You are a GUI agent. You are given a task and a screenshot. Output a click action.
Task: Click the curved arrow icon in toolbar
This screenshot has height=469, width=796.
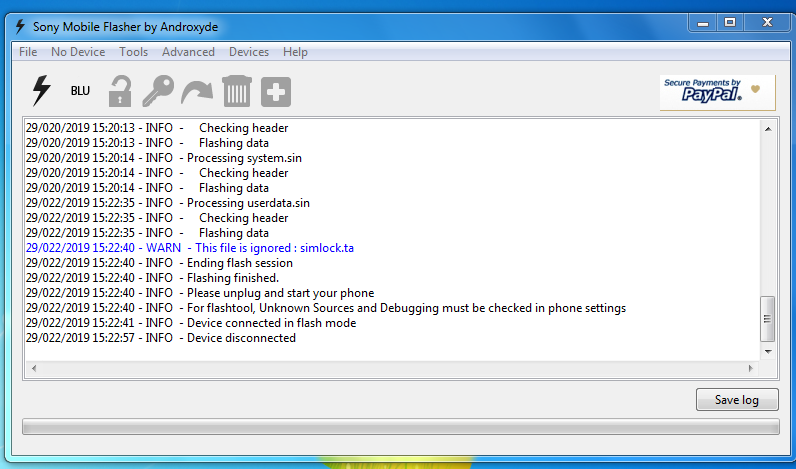[x=197, y=93]
